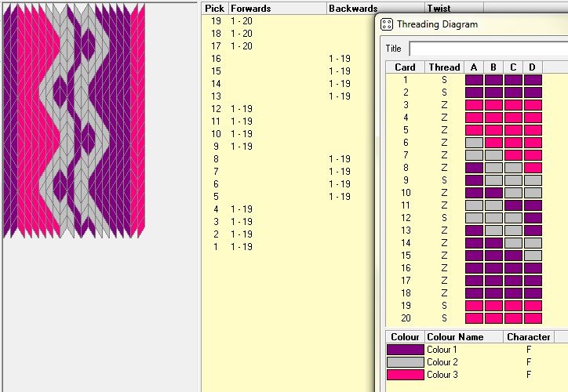568x392 pixels.
Task: Click the Colour column header
Action: (x=405, y=337)
